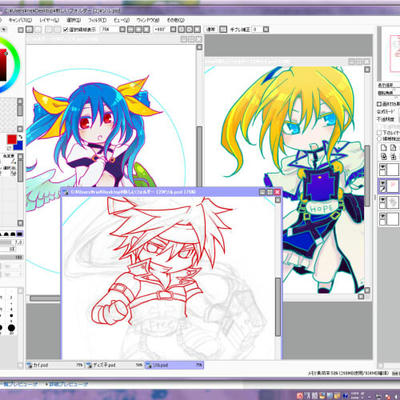The height and width of the screenshot is (400, 400).
Task: Open the フィルタ menu
Action: [x=97, y=21]
